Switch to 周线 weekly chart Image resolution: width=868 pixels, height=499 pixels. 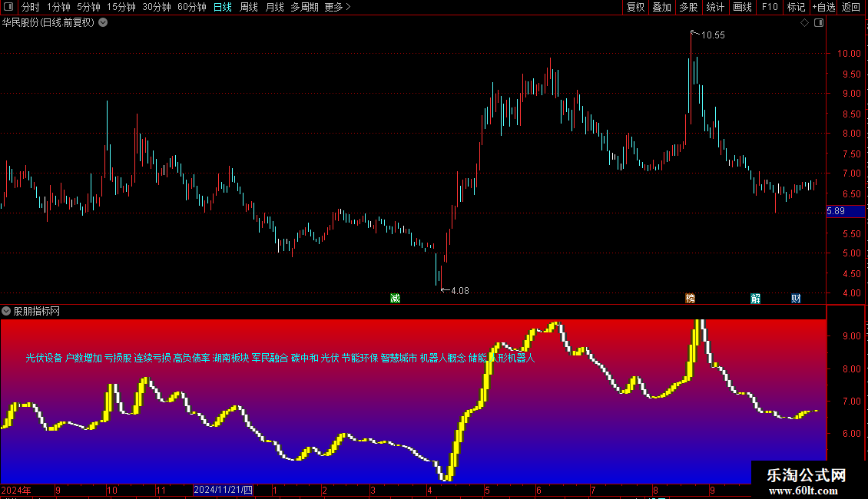click(249, 7)
